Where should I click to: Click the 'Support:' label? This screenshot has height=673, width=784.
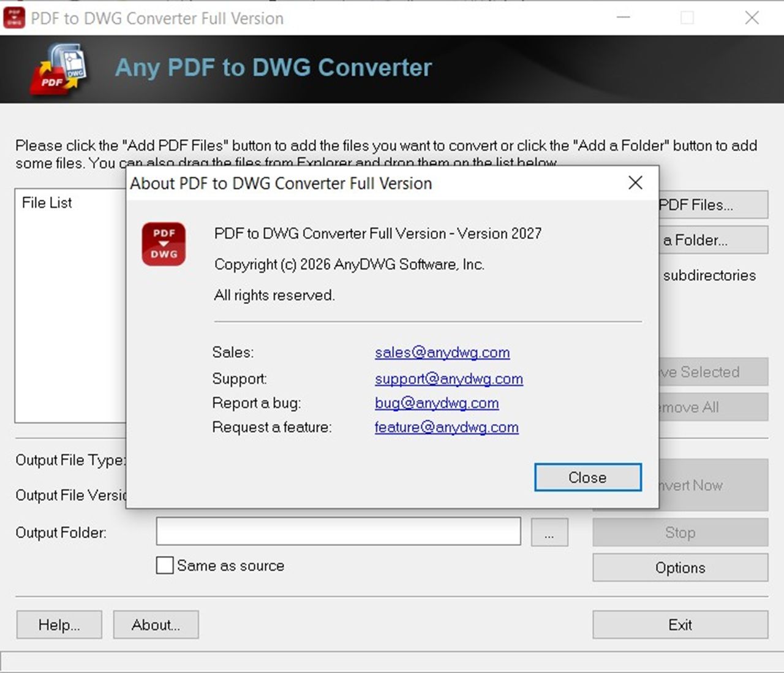click(239, 379)
